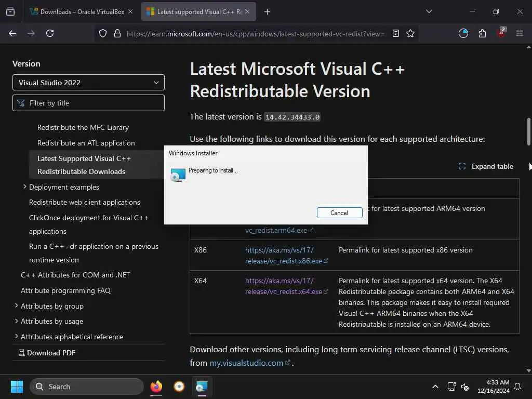
Task: Open the vc_redist.x64.exe download link
Action: tap(286, 286)
